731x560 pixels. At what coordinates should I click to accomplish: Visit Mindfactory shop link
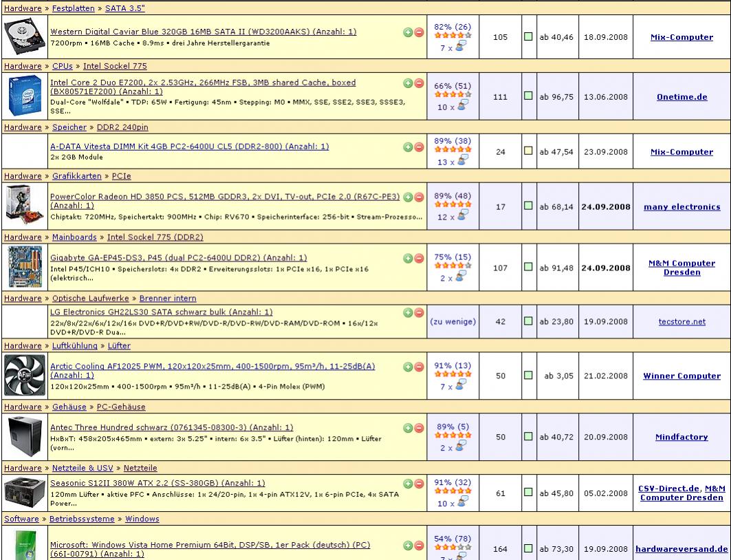coord(681,437)
